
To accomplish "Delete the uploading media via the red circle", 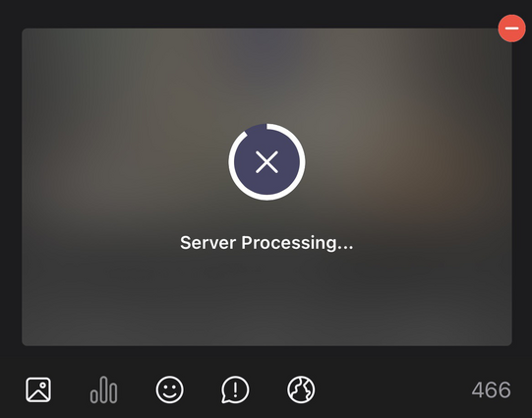I will pyautogui.click(x=511, y=29).
